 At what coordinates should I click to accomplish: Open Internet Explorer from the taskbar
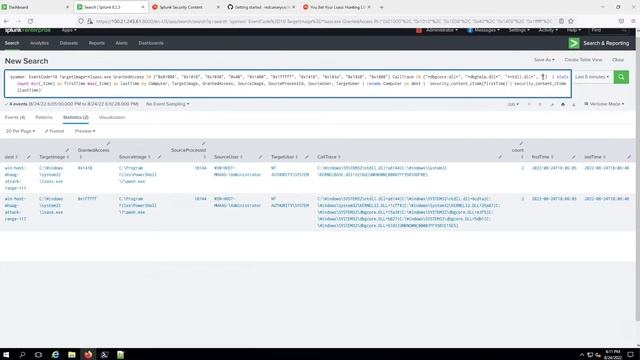tap(55, 354)
